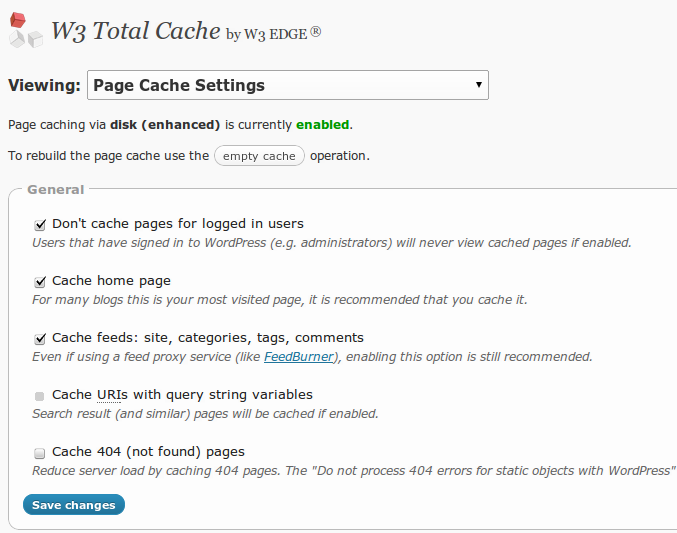
Task: Click the Cache feeds label text
Action: point(208,338)
